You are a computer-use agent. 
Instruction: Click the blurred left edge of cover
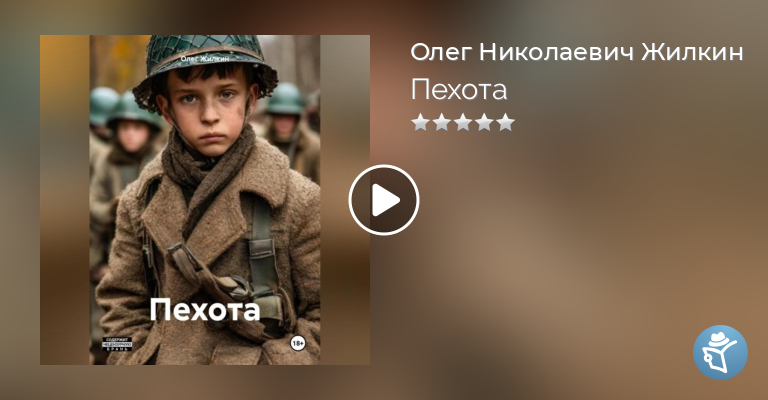pyautogui.click(x=65, y=200)
